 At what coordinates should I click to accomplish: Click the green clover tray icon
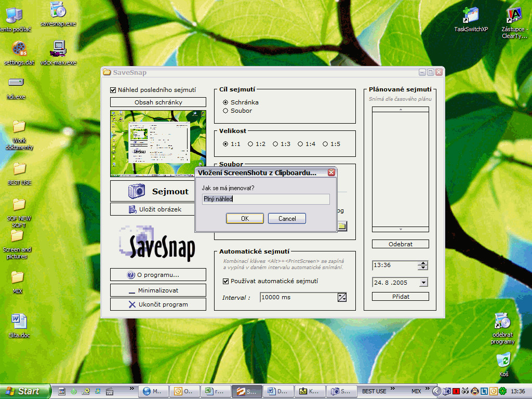pos(502,391)
